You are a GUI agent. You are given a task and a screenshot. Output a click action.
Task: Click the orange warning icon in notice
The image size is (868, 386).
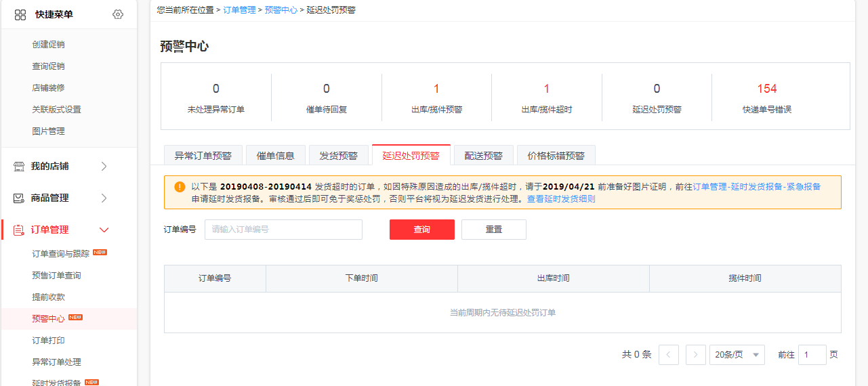179,187
